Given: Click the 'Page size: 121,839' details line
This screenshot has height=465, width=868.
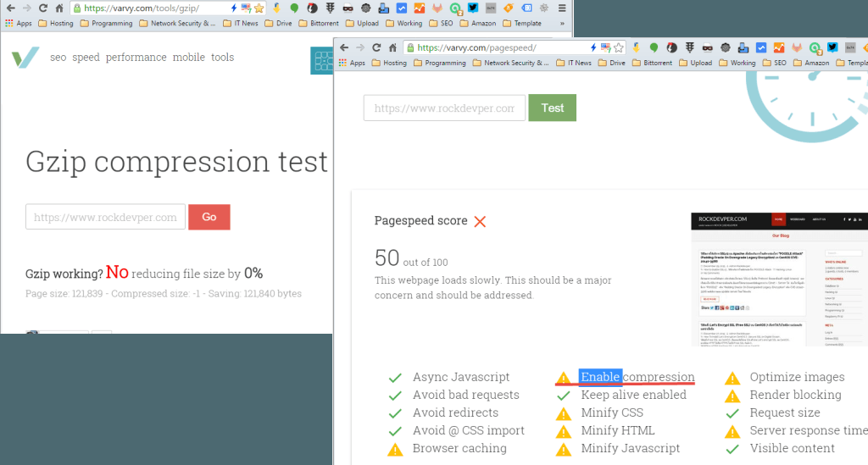Looking at the screenshot, I should coord(164,294).
